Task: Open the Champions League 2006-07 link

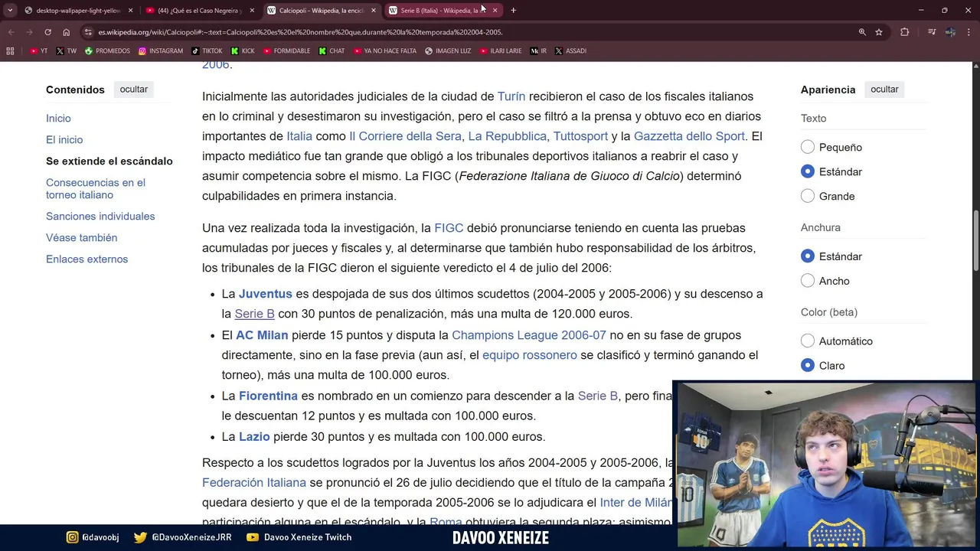Action: pyautogui.click(x=528, y=335)
